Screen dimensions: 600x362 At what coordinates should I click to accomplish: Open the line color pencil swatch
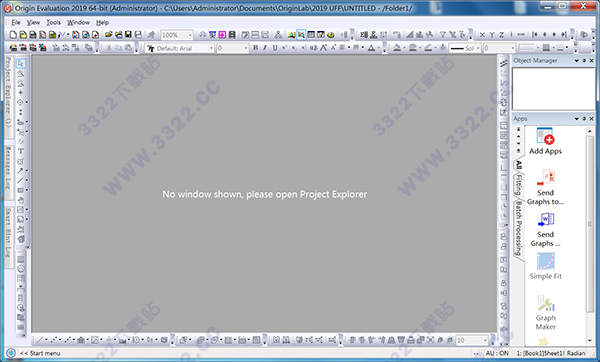(x=428, y=48)
